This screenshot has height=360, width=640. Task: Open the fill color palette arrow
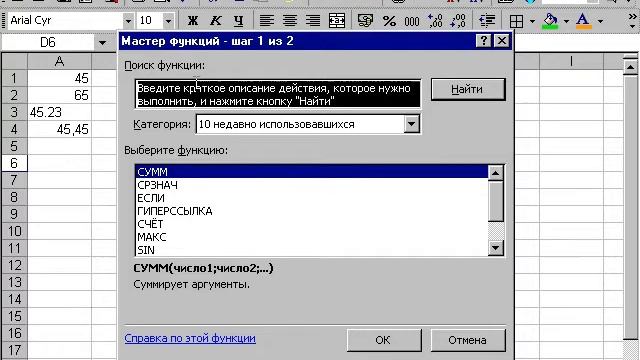coord(566,21)
